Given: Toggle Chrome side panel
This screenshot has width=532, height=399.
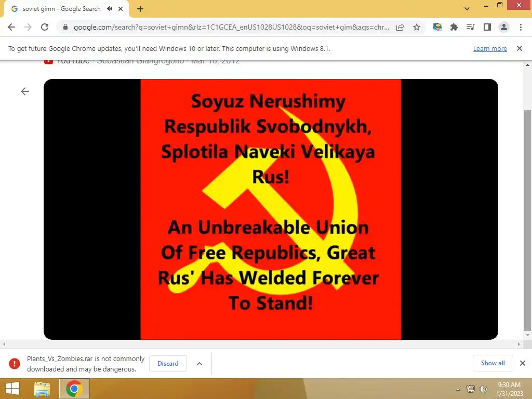Looking at the screenshot, I should (x=487, y=27).
